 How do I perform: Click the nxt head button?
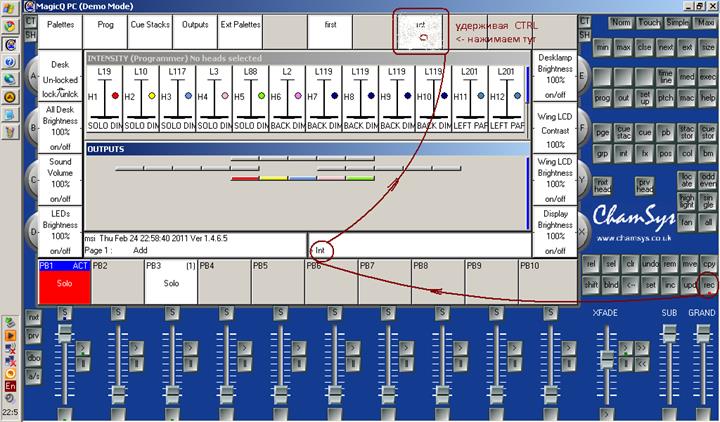[602, 186]
